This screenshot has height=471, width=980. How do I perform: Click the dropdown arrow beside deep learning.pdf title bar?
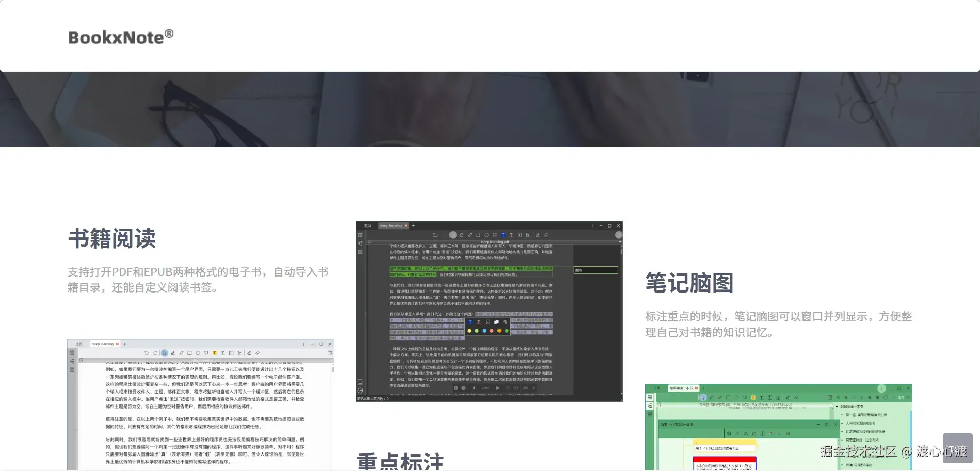(x=620, y=241)
